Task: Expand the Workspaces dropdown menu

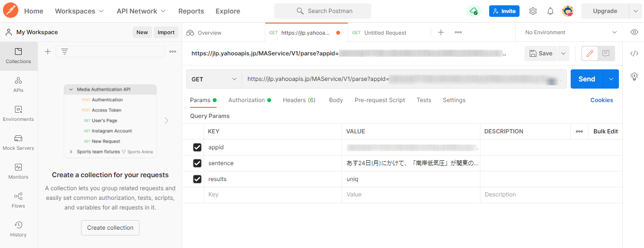Action: click(x=79, y=11)
